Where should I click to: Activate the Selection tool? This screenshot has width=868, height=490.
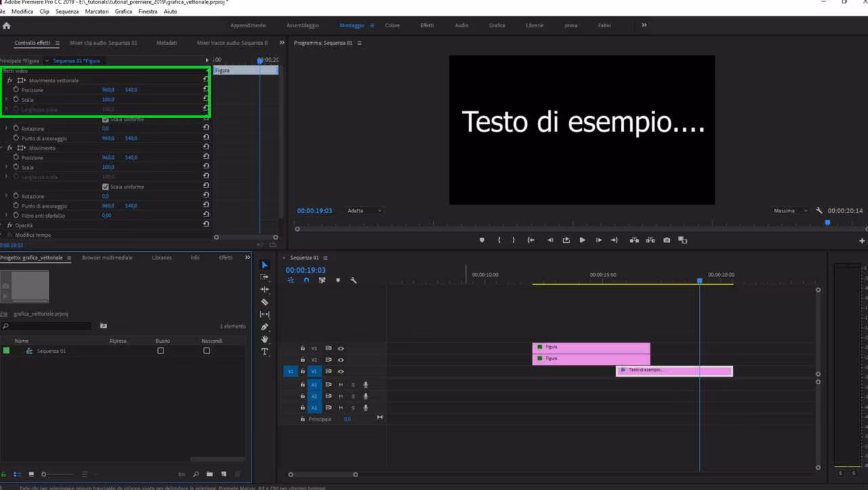point(265,264)
